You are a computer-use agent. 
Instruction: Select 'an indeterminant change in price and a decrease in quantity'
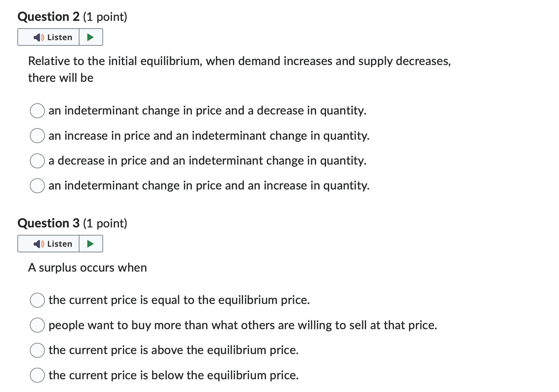click(x=37, y=111)
